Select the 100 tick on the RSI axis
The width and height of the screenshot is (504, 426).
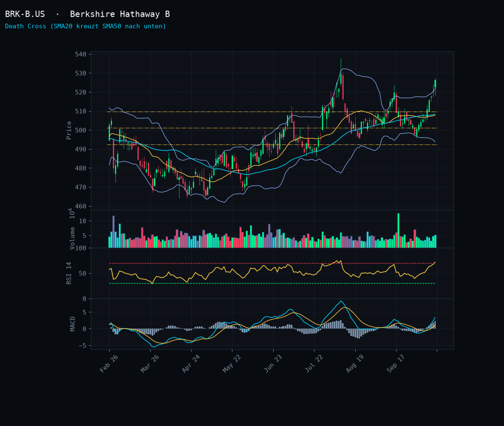click(81, 249)
